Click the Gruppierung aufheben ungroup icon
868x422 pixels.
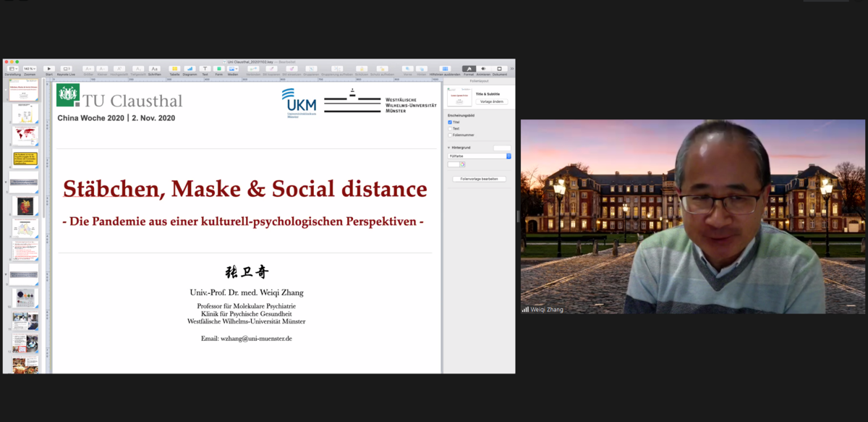337,69
